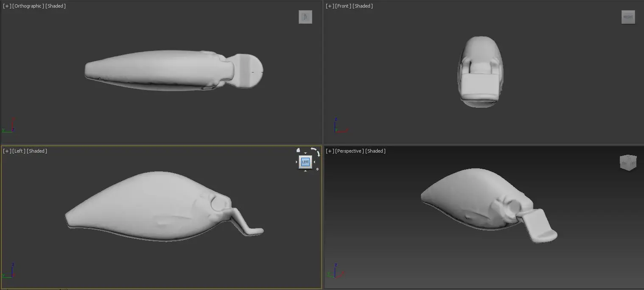Open [Shaded] menu in the Front viewport
Viewport: 644px width, 290px height.
[363, 6]
